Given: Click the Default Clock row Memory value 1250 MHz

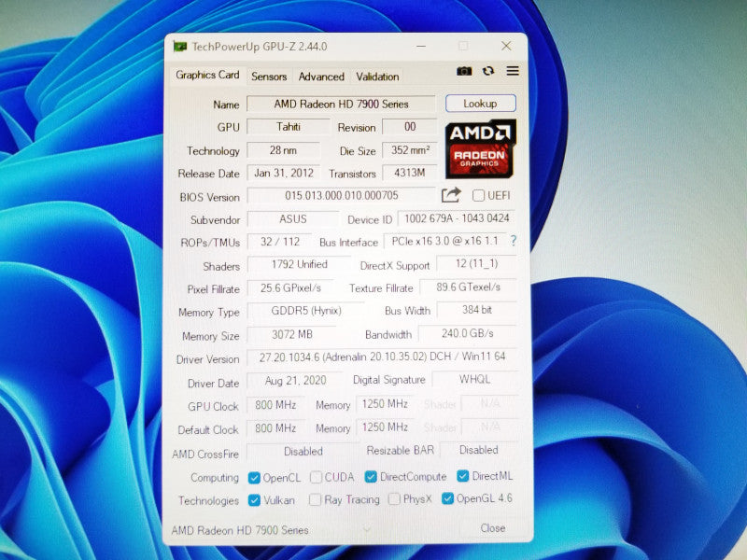Looking at the screenshot, I should [x=385, y=427].
